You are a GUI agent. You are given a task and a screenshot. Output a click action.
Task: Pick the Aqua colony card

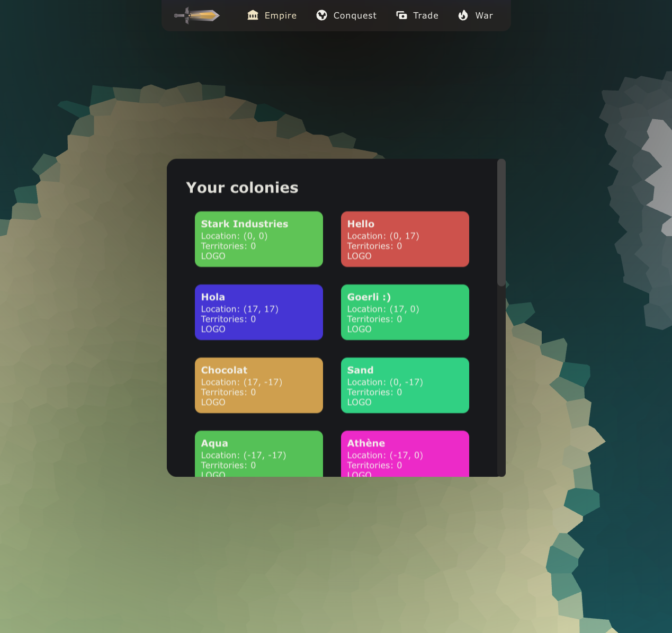[x=259, y=454]
